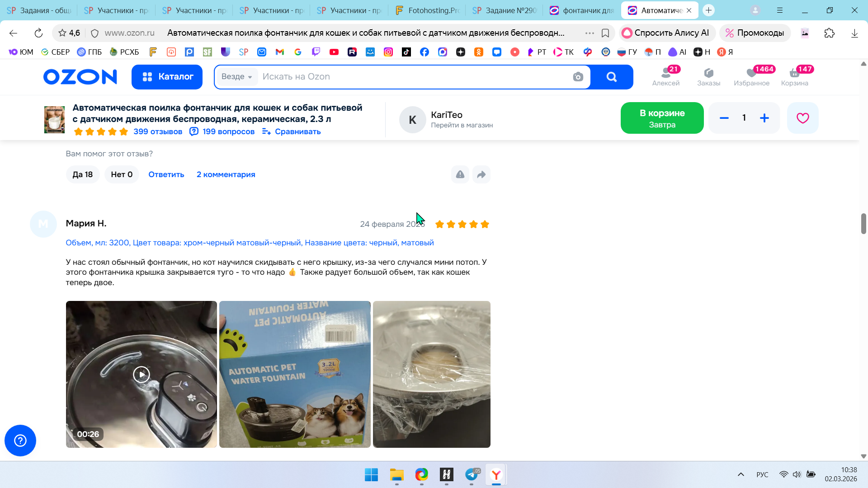Open the 399 отзывов reviews link
This screenshot has height=488, width=868.
pos(157,131)
